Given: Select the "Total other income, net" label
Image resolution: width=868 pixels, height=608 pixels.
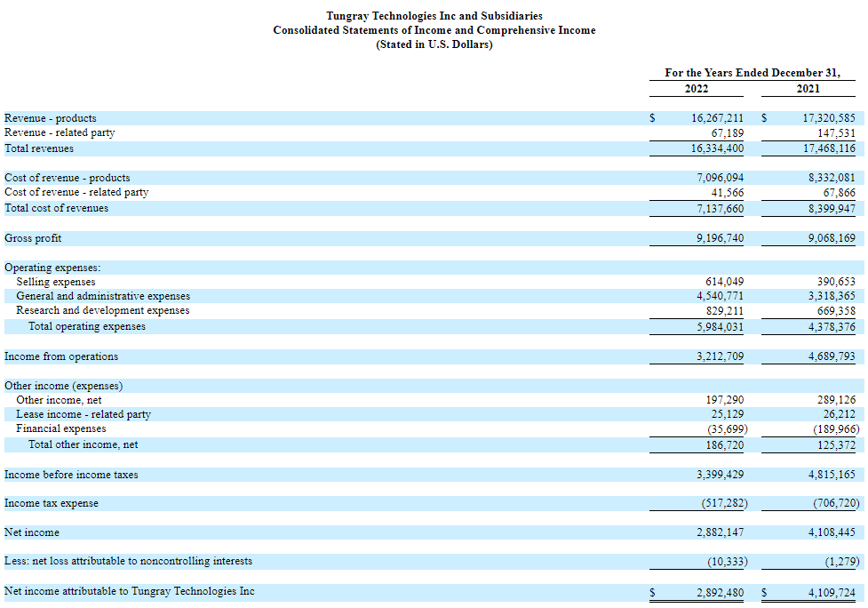Looking at the screenshot, I should tap(83, 444).
